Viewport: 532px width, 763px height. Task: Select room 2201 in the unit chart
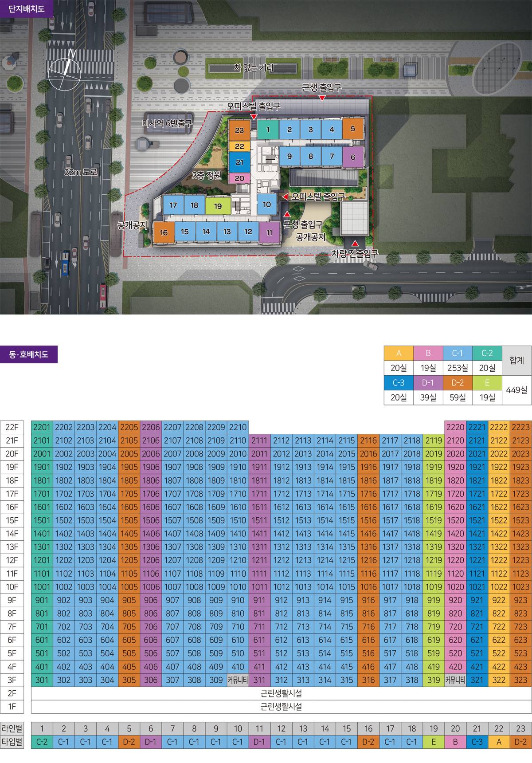pos(42,428)
